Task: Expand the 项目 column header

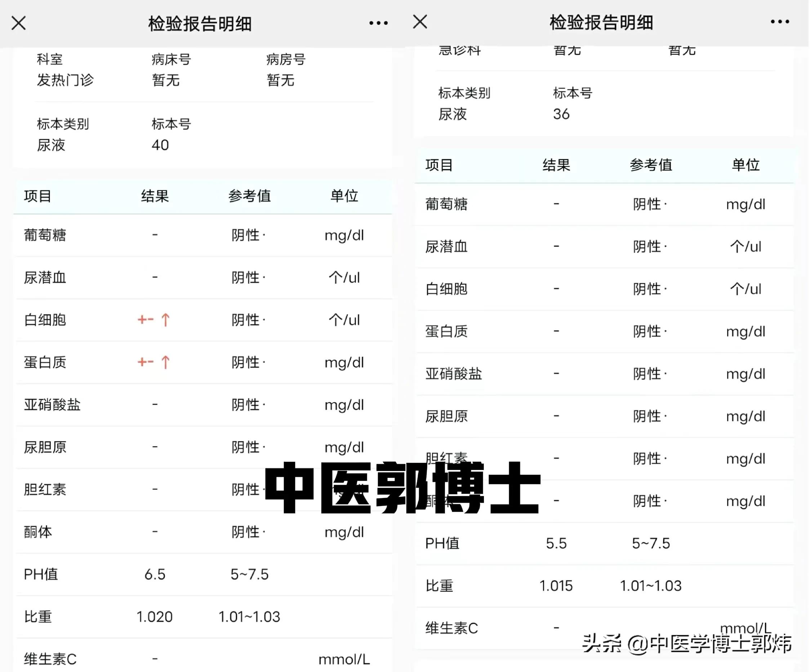Action: pyautogui.click(x=37, y=197)
